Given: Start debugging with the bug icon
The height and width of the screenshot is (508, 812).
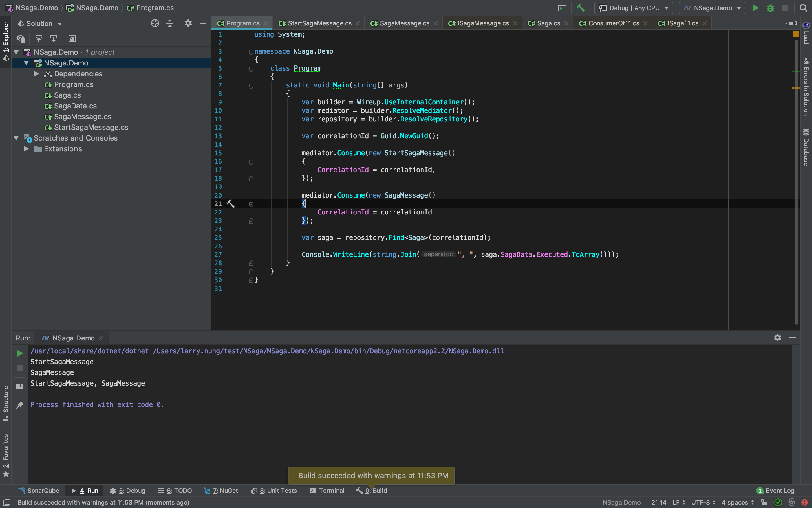Looking at the screenshot, I should coord(770,8).
